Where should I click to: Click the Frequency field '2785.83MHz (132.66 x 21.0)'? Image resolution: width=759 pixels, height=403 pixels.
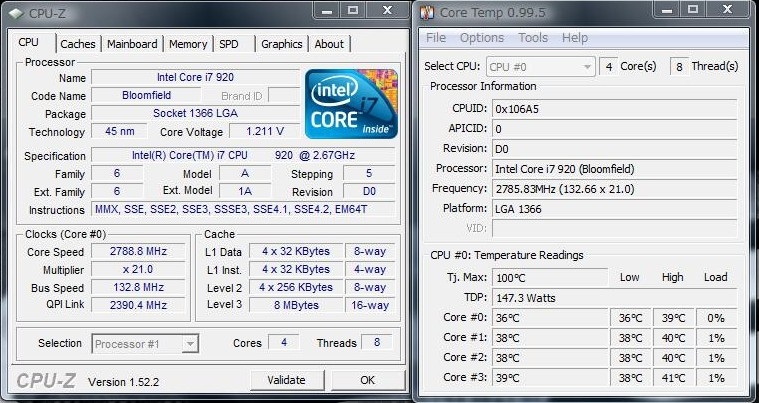[x=615, y=189]
